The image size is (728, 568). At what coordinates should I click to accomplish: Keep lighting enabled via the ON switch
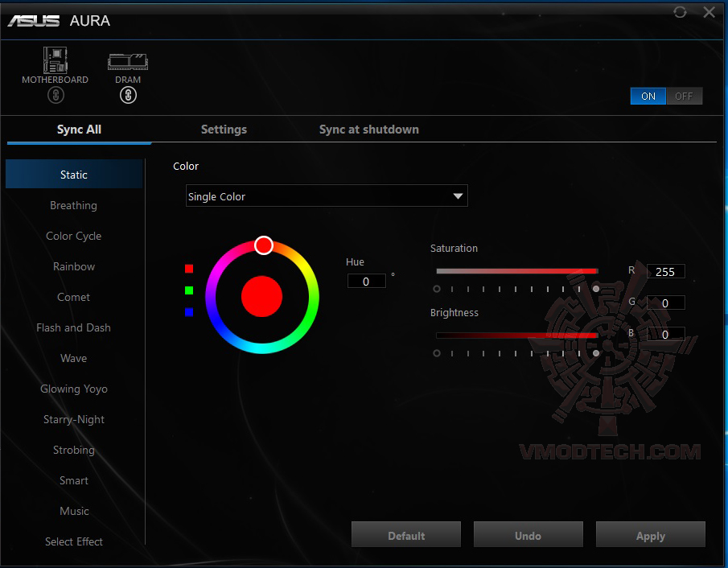(x=648, y=96)
